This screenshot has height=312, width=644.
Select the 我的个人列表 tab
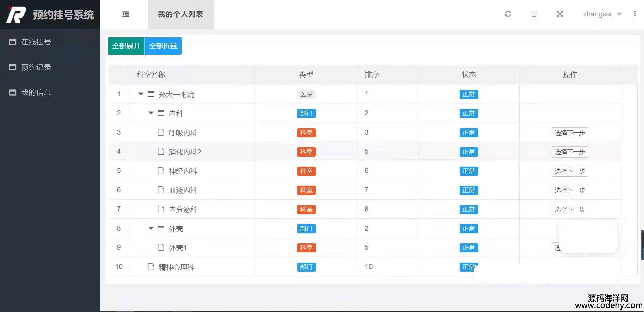click(181, 14)
